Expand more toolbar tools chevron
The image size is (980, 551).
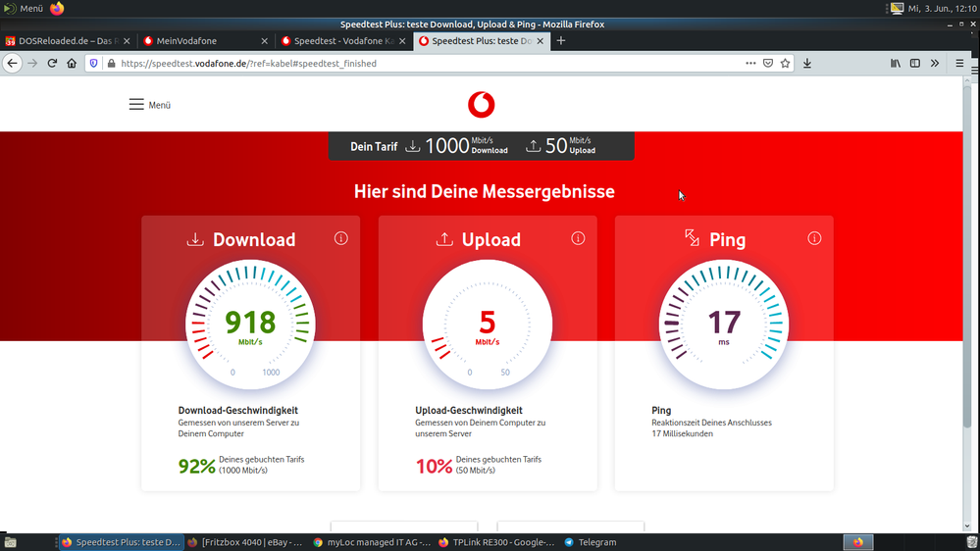[935, 63]
